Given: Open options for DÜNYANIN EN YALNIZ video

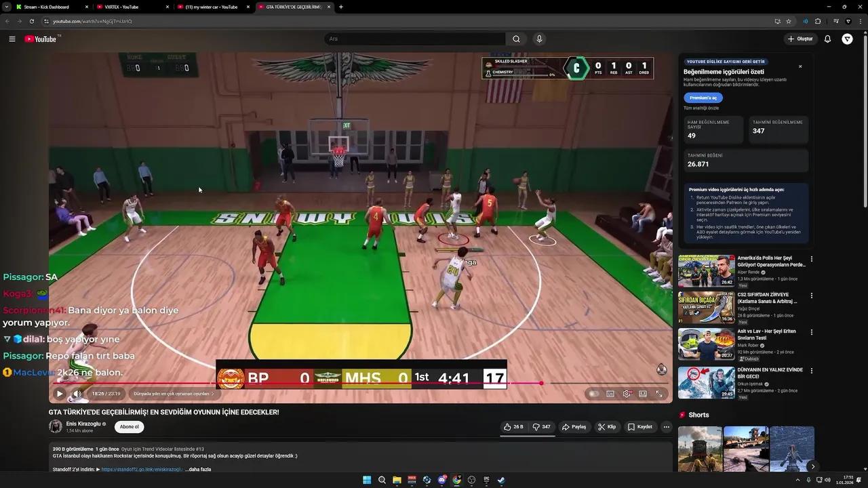Looking at the screenshot, I should [812, 371].
